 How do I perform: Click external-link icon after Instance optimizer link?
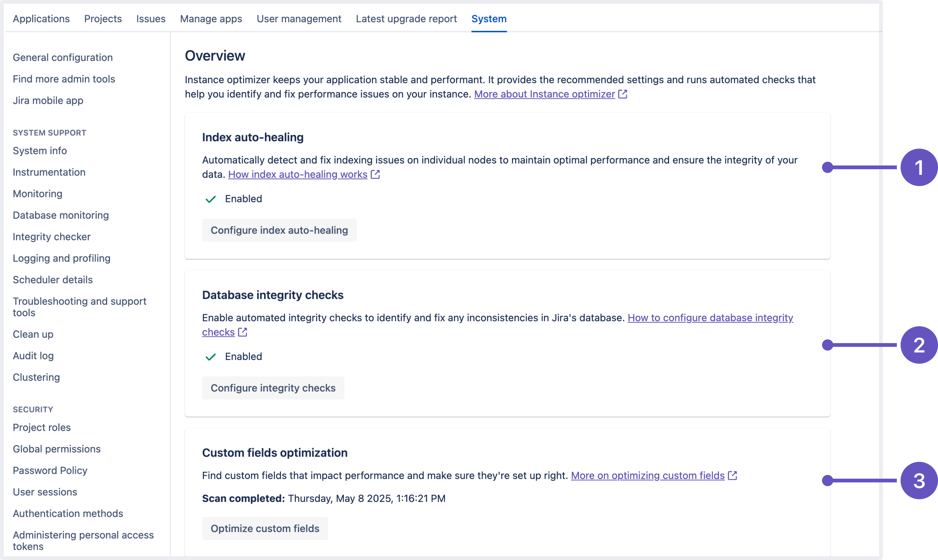click(x=623, y=94)
